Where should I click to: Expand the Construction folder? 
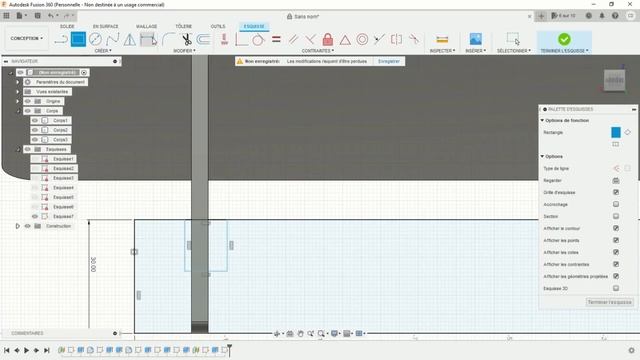pyautogui.click(x=18, y=226)
